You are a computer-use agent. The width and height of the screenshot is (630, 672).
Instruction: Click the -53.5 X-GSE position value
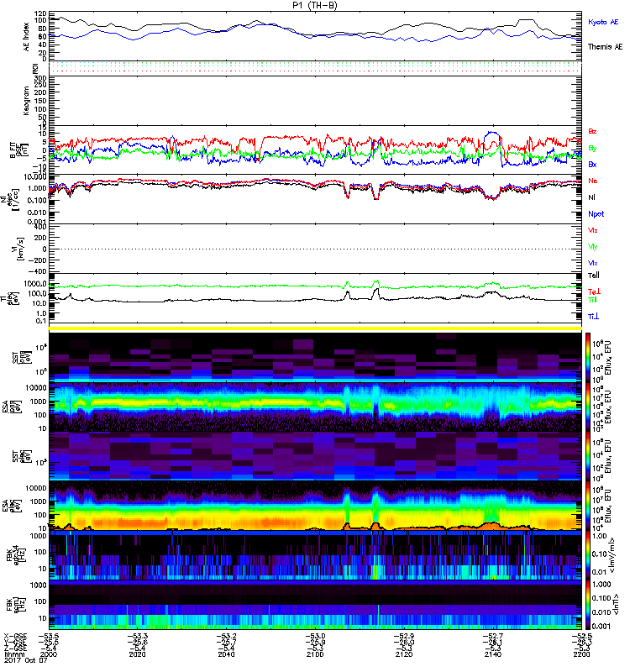coord(49,636)
